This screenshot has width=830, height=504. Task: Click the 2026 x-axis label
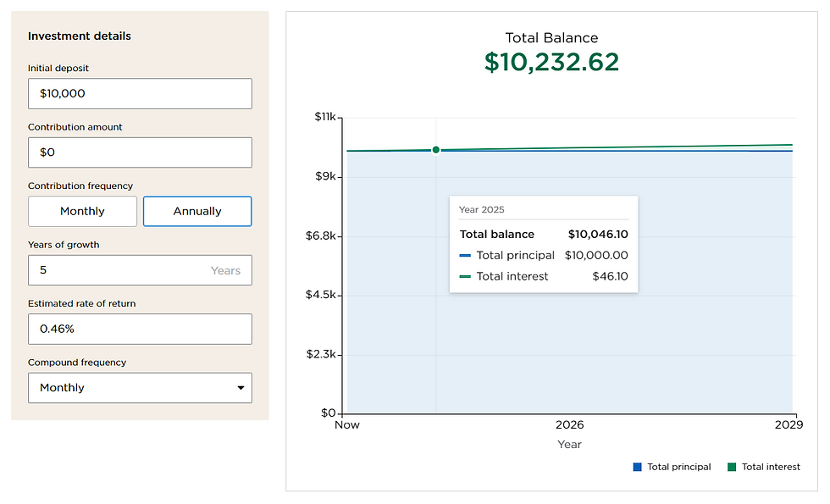click(569, 425)
